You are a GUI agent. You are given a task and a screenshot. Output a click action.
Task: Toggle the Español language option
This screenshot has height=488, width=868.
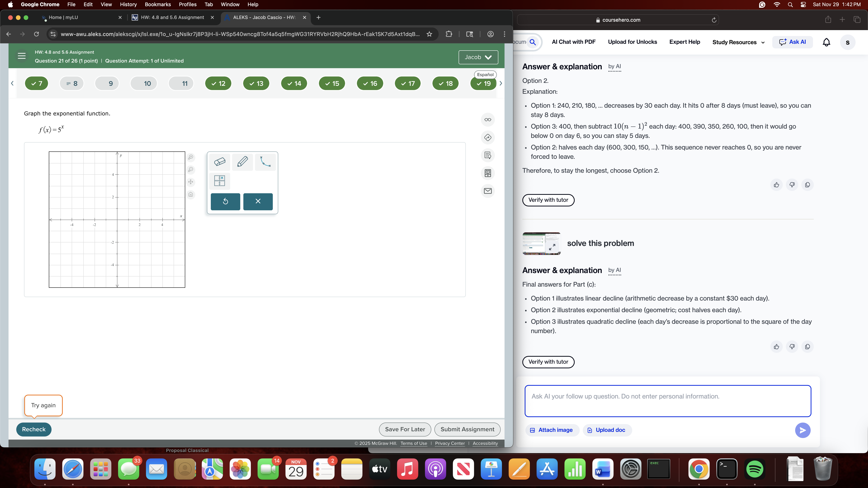pyautogui.click(x=485, y=74)
